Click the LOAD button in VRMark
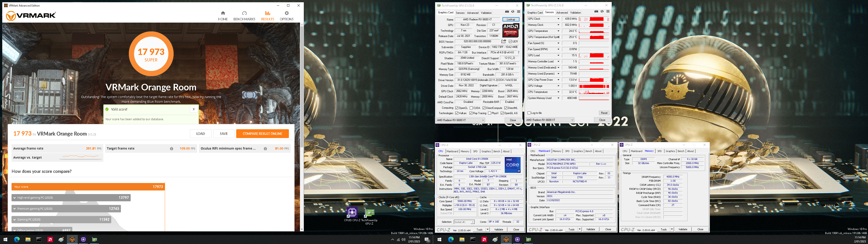 pyautogui.click(x=200, y=134)
